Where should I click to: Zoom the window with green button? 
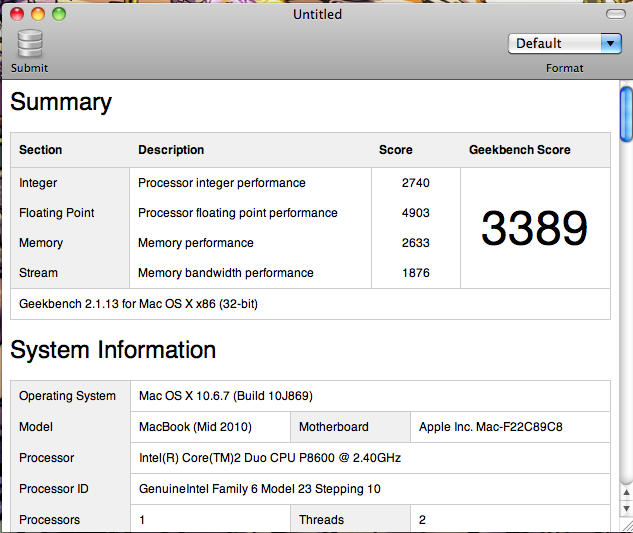click(59, 14)
